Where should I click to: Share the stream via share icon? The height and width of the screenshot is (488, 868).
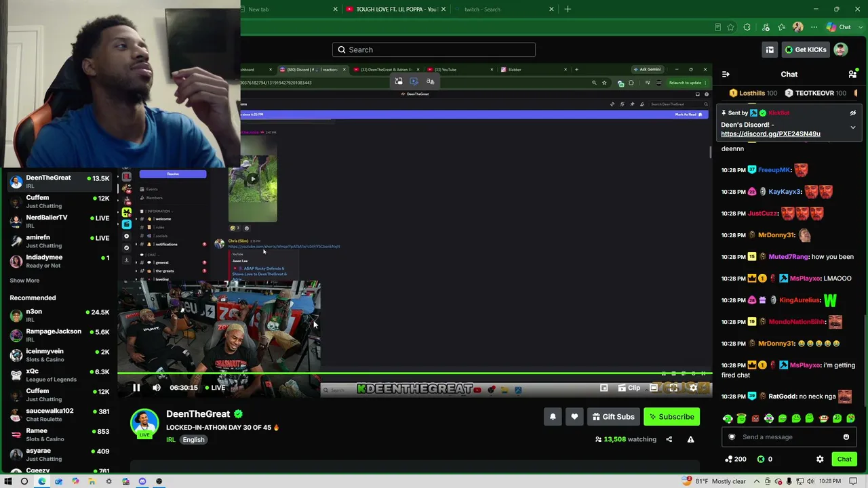click(669, 439)
